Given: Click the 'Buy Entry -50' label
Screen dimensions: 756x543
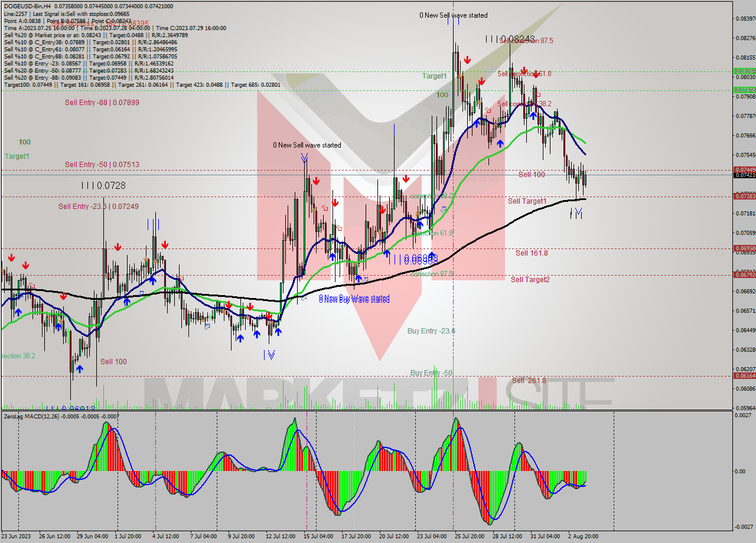Looking at the screenshot, I should click(431, 373).
